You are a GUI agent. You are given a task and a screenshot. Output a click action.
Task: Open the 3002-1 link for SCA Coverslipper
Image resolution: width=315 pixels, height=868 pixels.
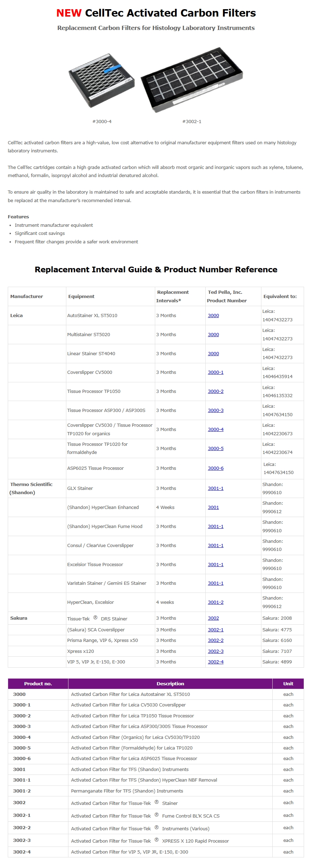pos(216,630)
